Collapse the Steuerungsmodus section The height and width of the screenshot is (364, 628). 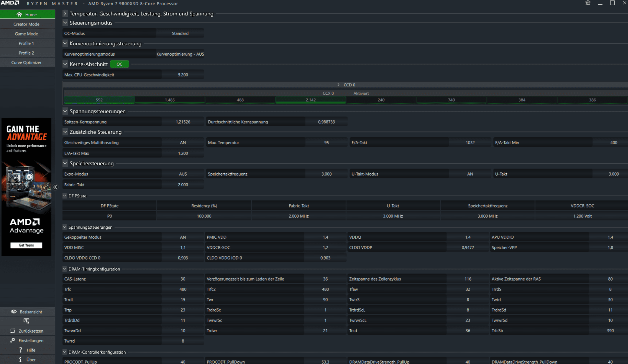(65, 23)
